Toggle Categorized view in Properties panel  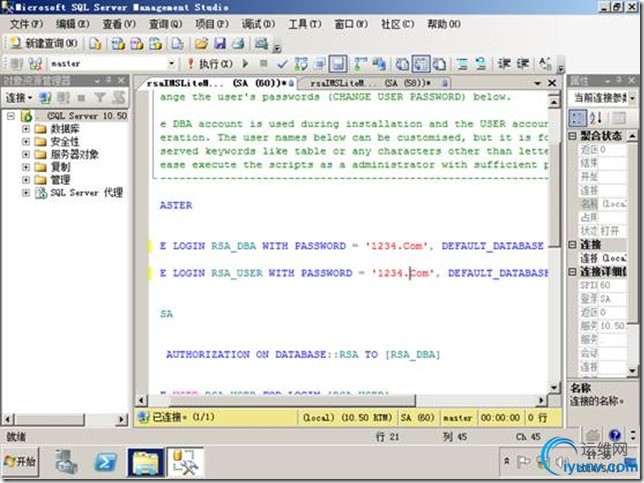[577, 118]
